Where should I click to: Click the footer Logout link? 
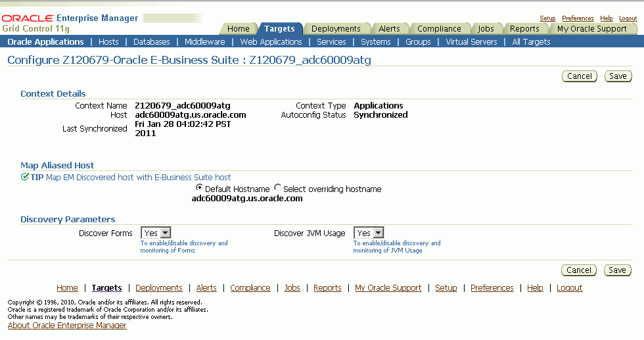[x=570, y=288]
